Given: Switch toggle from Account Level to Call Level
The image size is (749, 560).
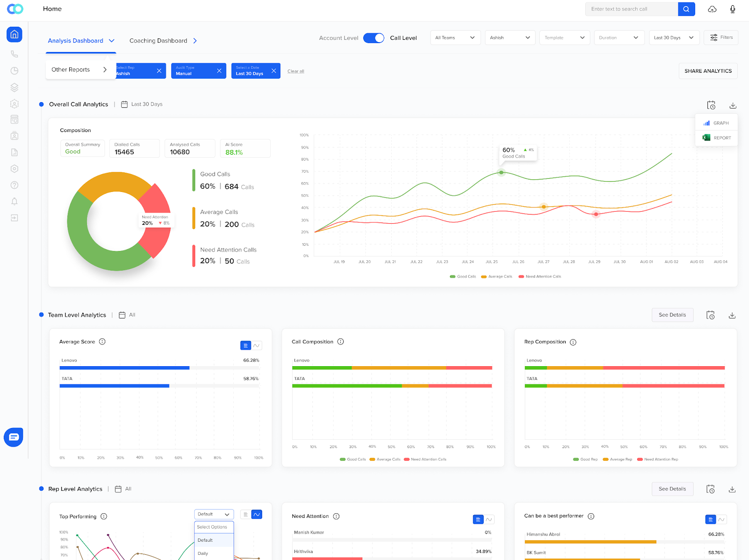Looking at the screenshot, I should click(x=374, y=38).
